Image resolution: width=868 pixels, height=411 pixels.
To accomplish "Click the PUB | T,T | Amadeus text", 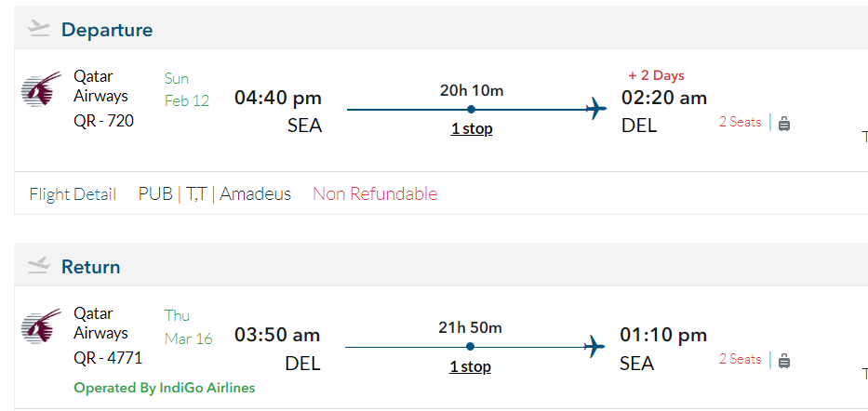I will [215, 194].
